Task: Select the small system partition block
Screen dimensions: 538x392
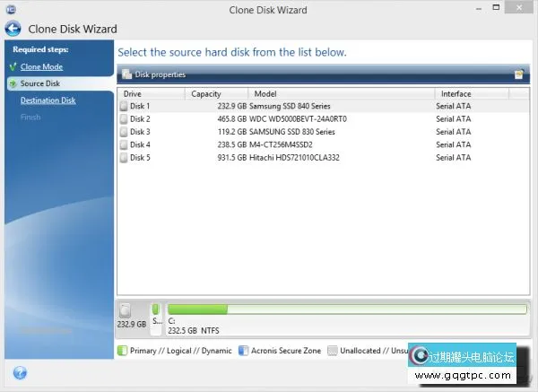Action: click(x=155, y=315)
